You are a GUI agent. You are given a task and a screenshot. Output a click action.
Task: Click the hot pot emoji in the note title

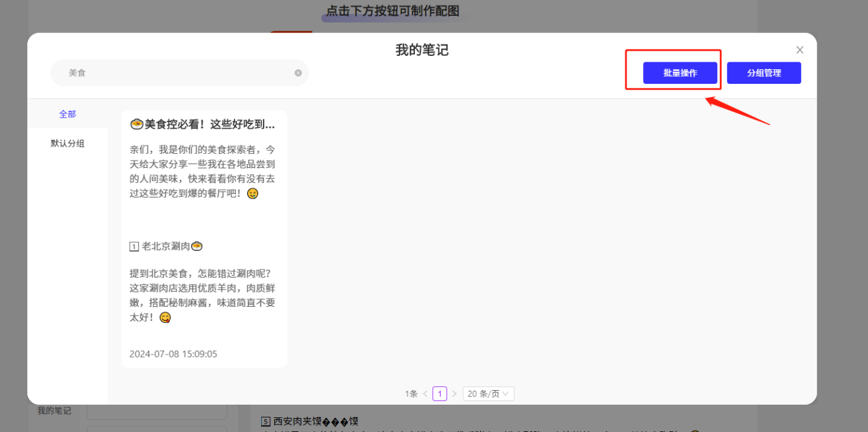tap(137, 125)
